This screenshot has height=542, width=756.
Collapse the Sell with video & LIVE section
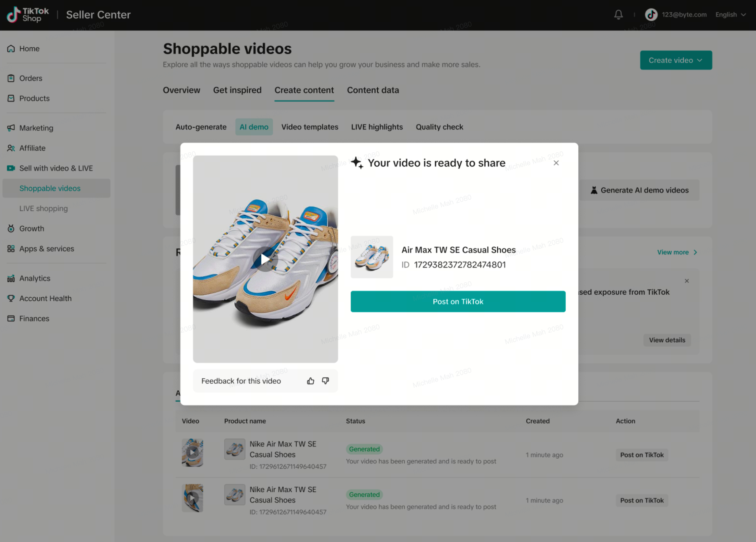click(x=56, y=168)
